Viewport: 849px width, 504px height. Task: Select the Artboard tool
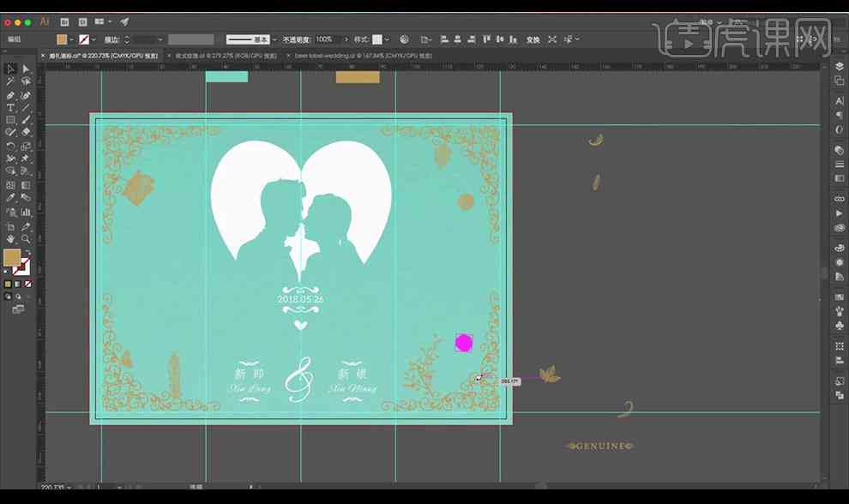pos(10,226)
